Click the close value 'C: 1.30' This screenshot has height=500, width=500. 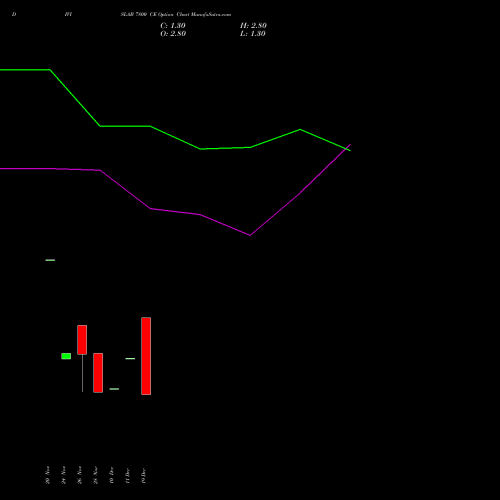(x=173, y=26)
